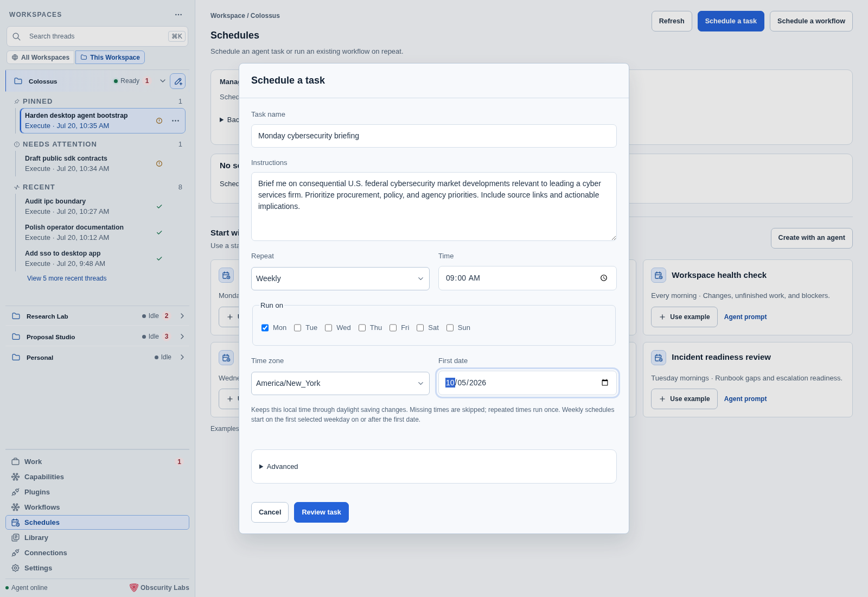This screenshot has width=868, height=597.
Task: Go to Library in the sidebar
Action: point(97,538)
